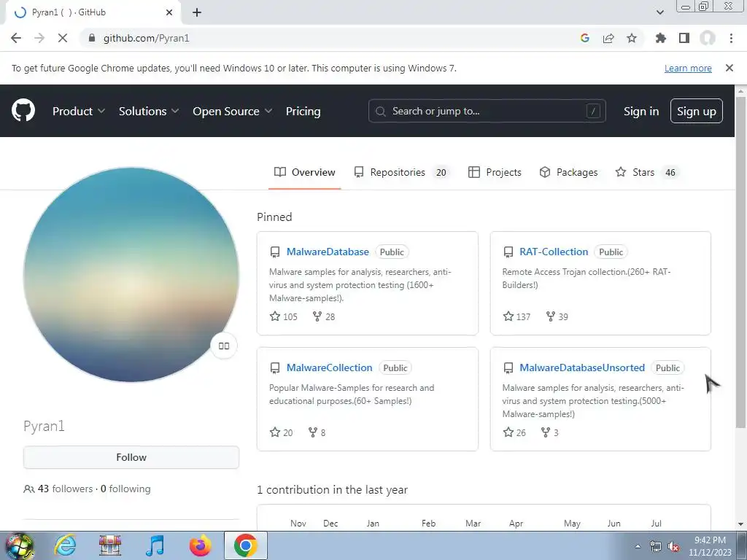Click the page vertical scrollbar thumb
This screenshot has width=747, height=560.
coord(740,262)
